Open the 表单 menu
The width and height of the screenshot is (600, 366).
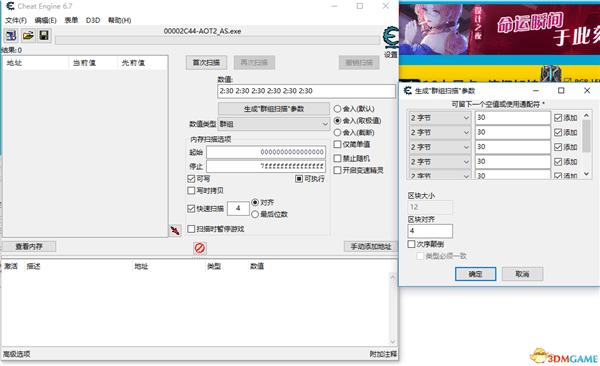pos(71,20)
